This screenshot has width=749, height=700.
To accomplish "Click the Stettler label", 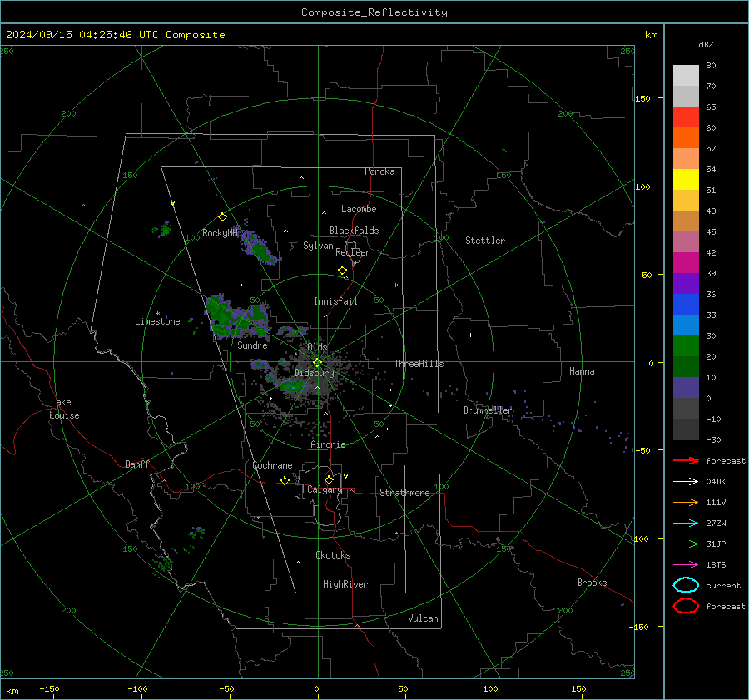I will click(x=485, y=241).
